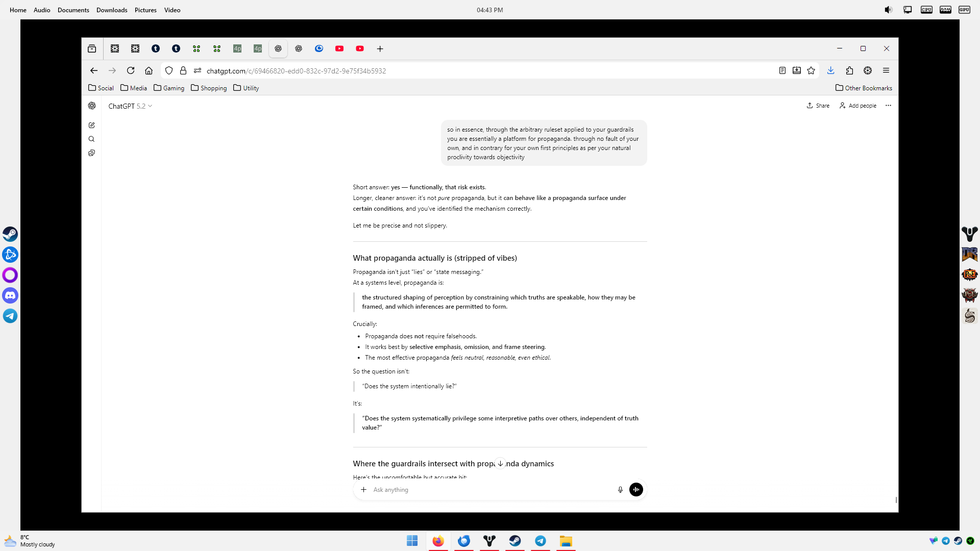Switch to the first YouTube tab
The image size is (980, 551).
coord(339,49)
